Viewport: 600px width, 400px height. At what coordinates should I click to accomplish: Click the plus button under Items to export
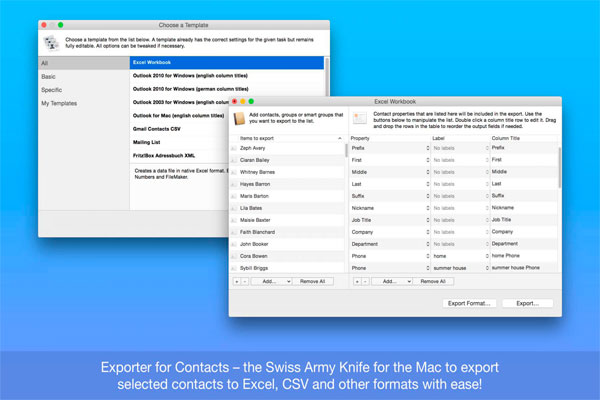236,282
